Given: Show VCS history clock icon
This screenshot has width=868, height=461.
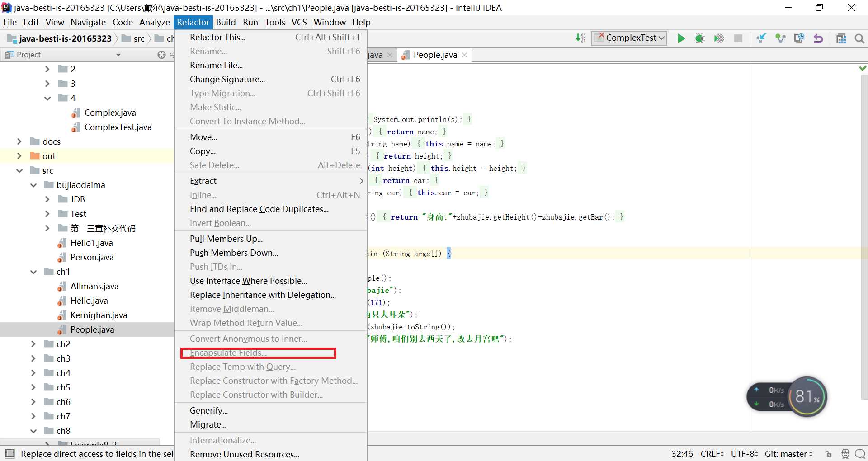Looking at the screenshot, I should pos(799,38).
